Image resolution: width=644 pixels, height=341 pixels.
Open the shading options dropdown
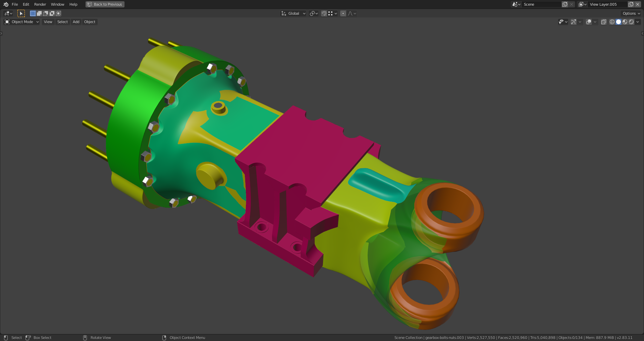[x=638, y=22]
